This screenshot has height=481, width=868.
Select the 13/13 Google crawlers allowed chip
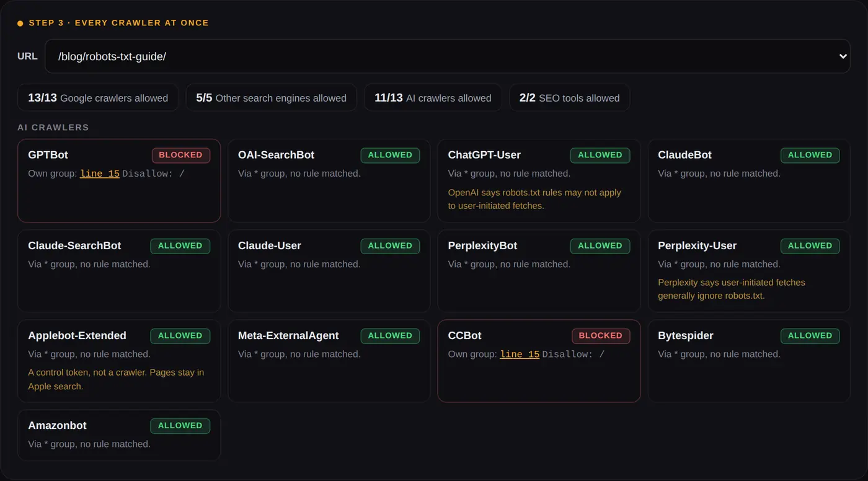[98, 98]
